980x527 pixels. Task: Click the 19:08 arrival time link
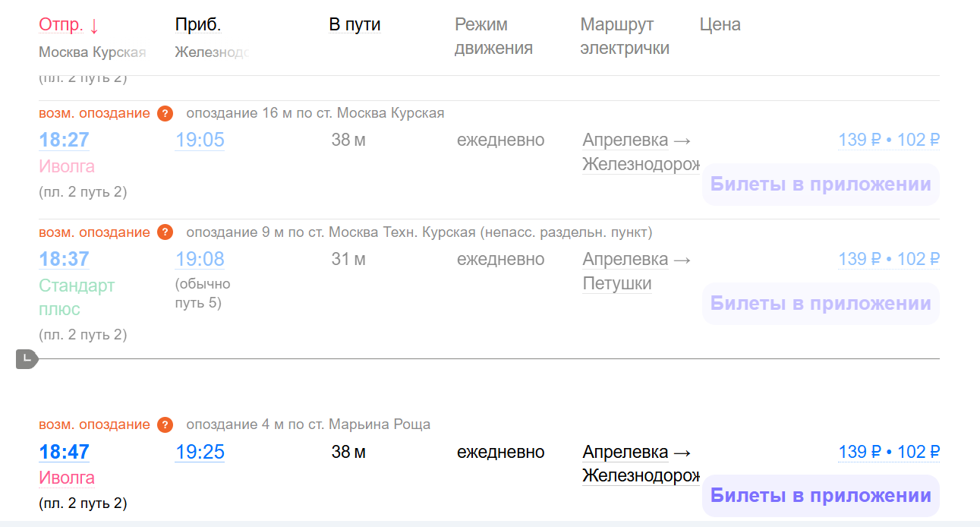pos(200,260)
